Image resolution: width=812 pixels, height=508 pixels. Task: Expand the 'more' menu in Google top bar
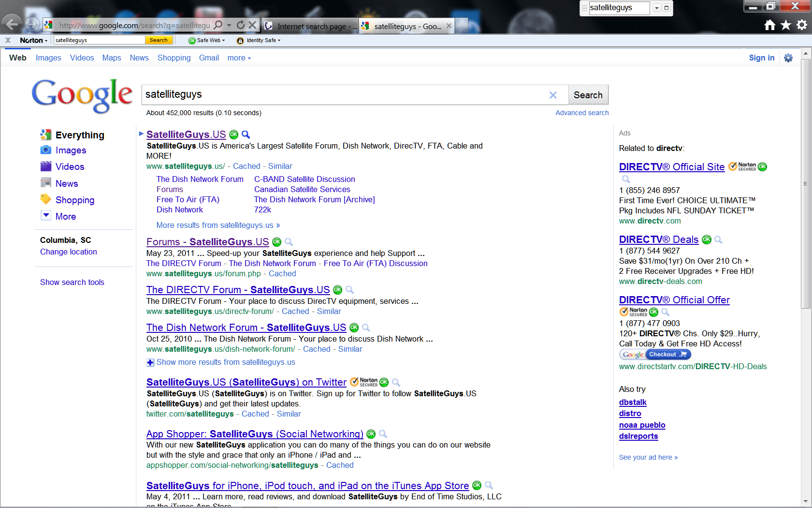click(x=239, y=58)
